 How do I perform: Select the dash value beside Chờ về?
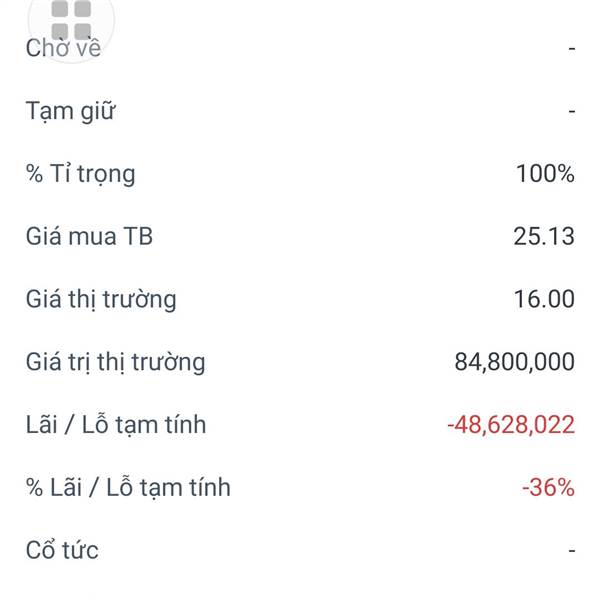(572, 49)
